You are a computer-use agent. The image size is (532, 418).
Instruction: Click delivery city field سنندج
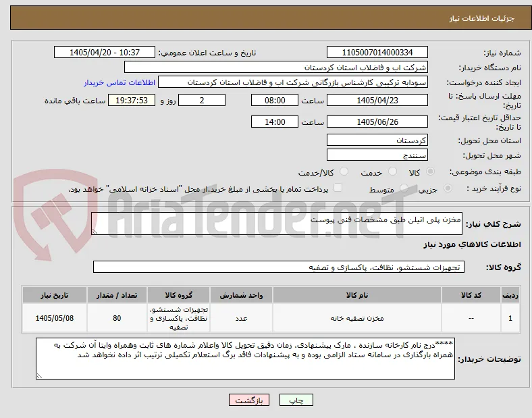pyautogui.click(x=377, y=155)
